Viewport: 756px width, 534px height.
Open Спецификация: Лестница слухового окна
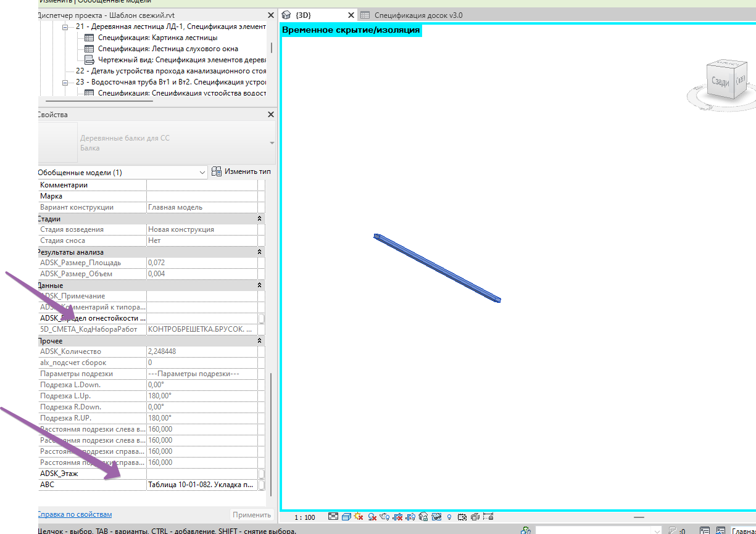(168, 49)
